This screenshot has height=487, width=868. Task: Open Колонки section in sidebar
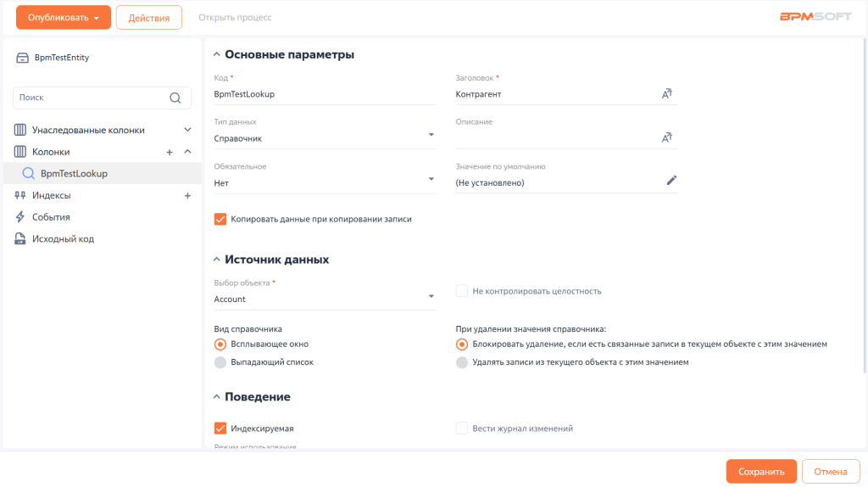click(51, 152)
